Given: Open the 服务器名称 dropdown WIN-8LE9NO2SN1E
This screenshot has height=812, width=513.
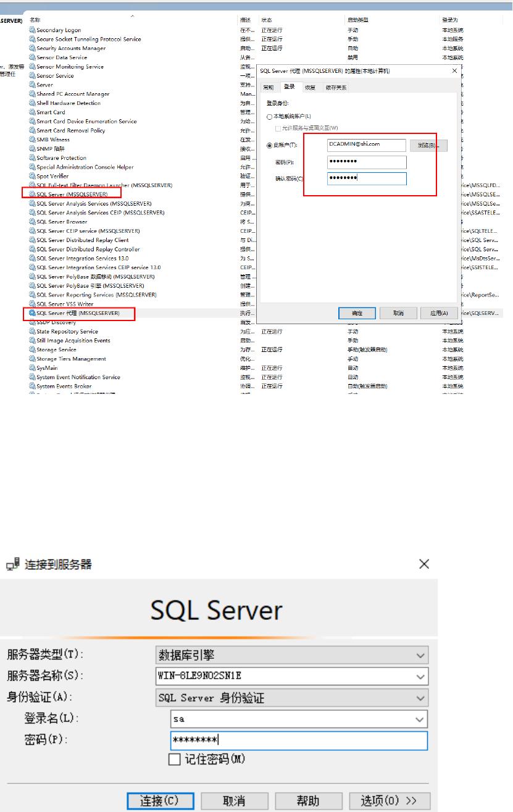Looking at the screenshot, I should click(291, 676).
